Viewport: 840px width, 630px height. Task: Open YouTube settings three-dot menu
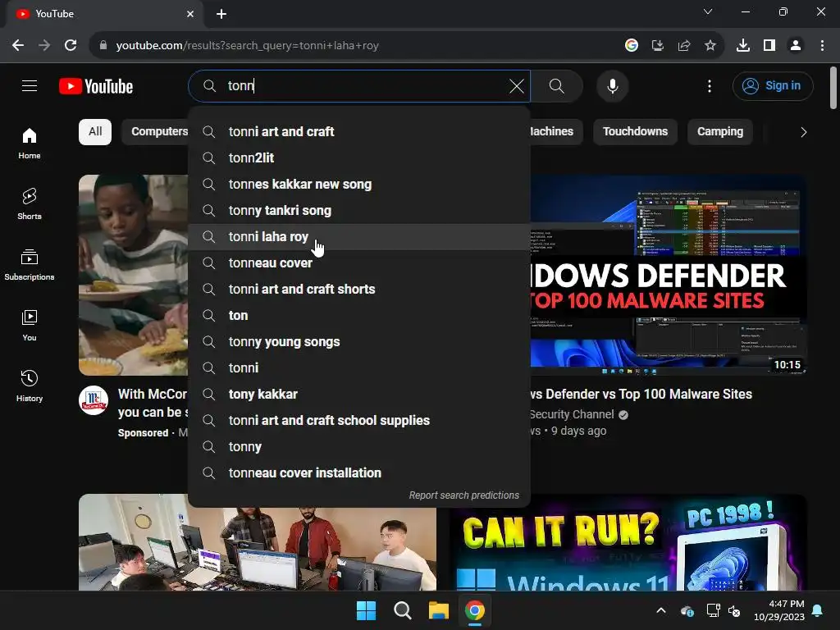point(710,85)
